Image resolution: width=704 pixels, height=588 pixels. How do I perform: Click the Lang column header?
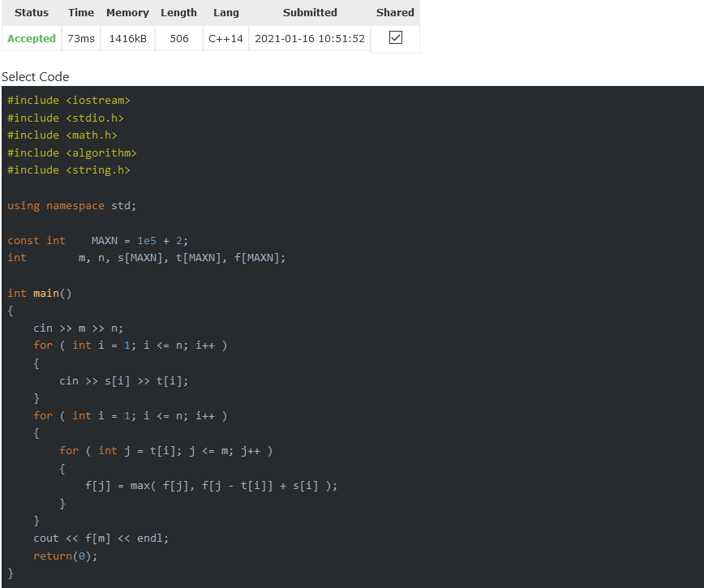(x=225, y=12)
